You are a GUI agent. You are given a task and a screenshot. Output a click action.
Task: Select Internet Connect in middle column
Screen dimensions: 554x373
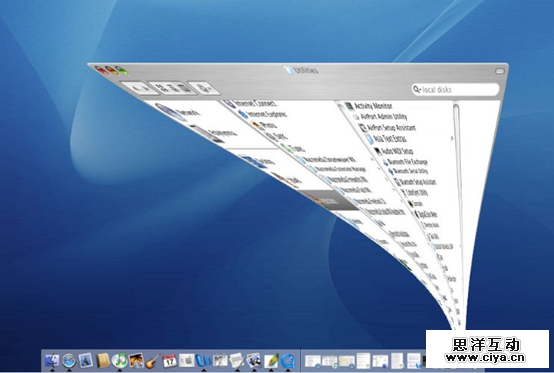tap(251, 104)
